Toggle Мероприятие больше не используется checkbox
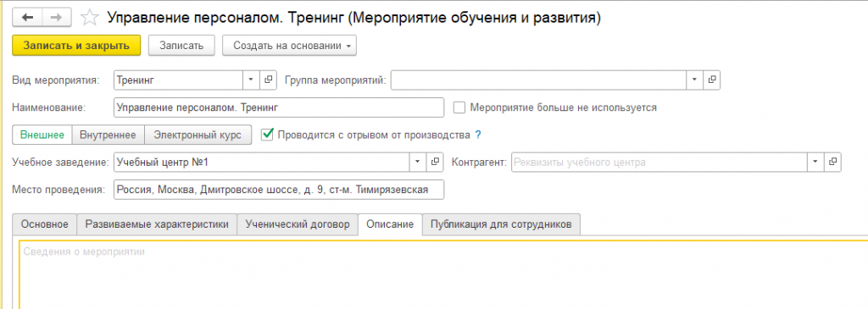This screenshot has width=868, height=309. [459, 108]
